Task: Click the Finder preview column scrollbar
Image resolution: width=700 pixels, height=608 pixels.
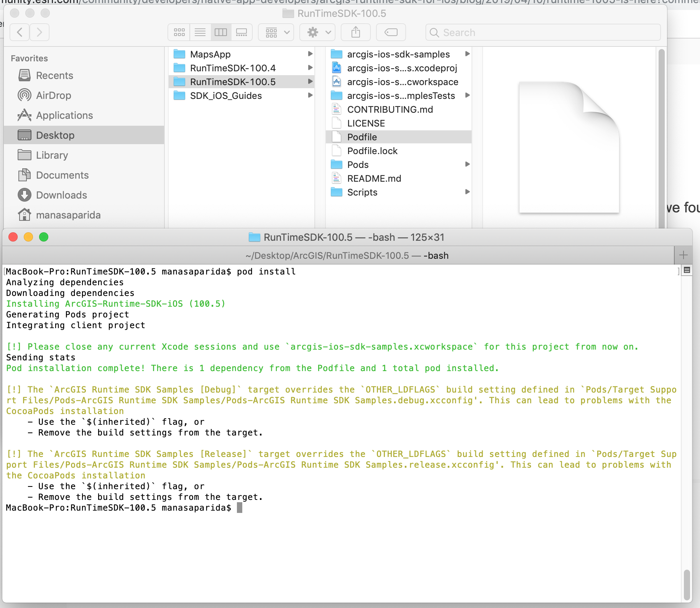Action: click(661, 138)
